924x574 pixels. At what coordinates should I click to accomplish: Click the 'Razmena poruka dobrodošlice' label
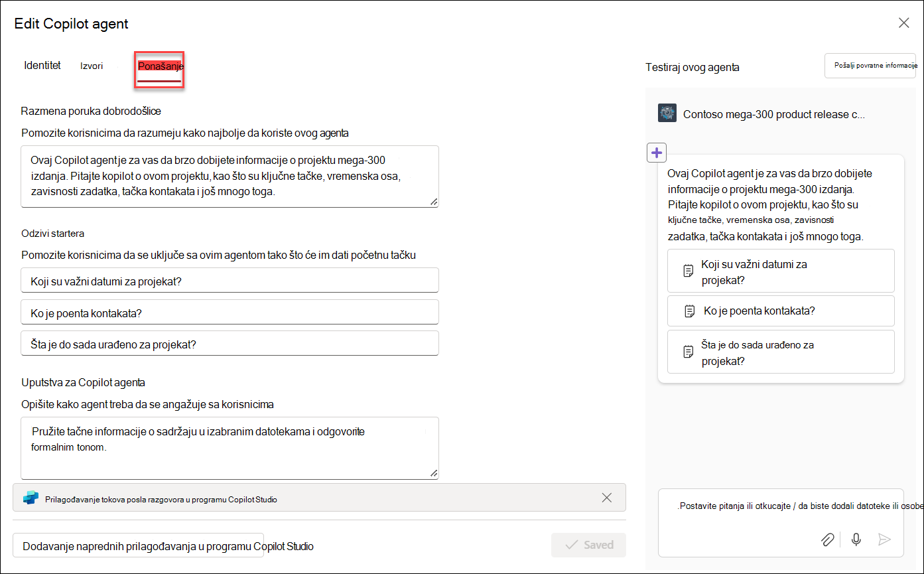tap(91, 111)
